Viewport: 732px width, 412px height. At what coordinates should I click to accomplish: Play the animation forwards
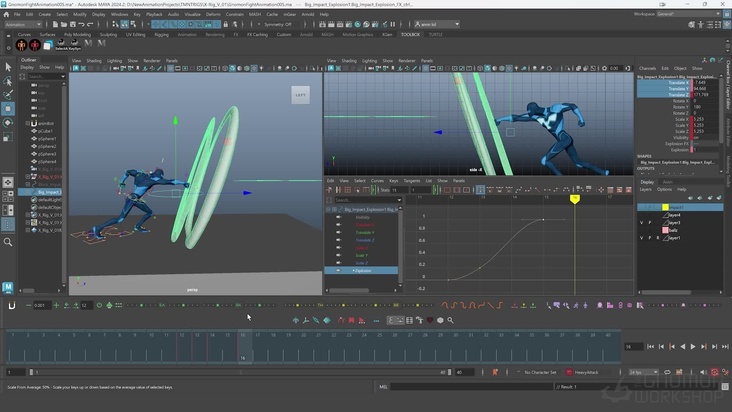693,346
